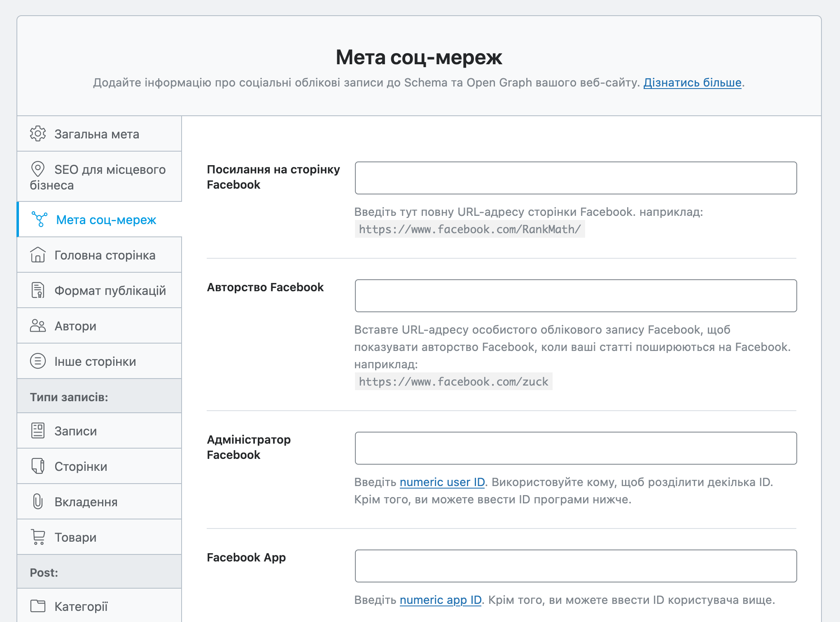The image size is (840, 622).
Task: Focus the Facebook page URL field
Action: click(576, 178)
